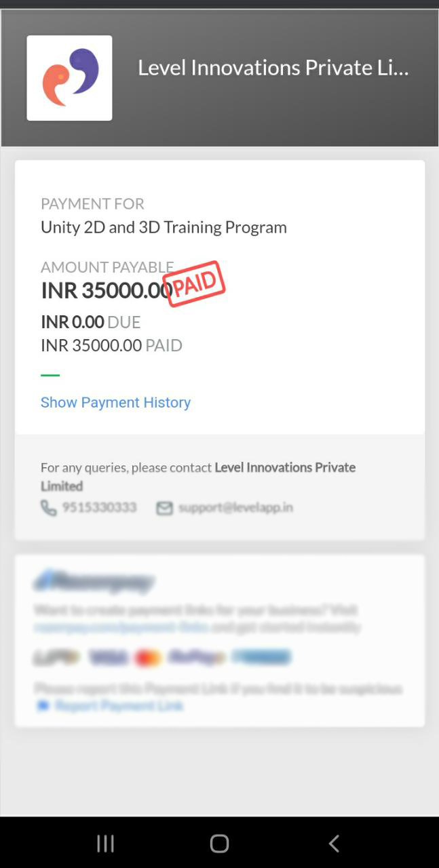Tap the Visa payment icon

click(x=108, y=657)
